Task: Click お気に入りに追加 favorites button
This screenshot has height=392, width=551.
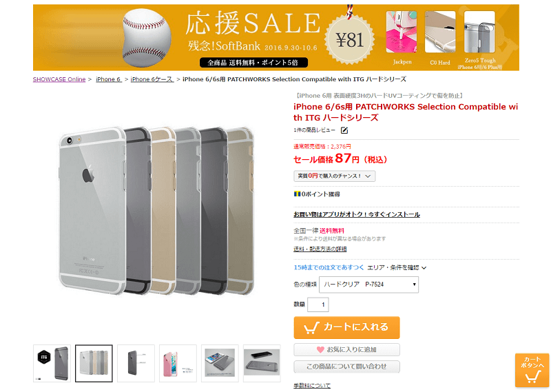Action: tap(347, 349)
